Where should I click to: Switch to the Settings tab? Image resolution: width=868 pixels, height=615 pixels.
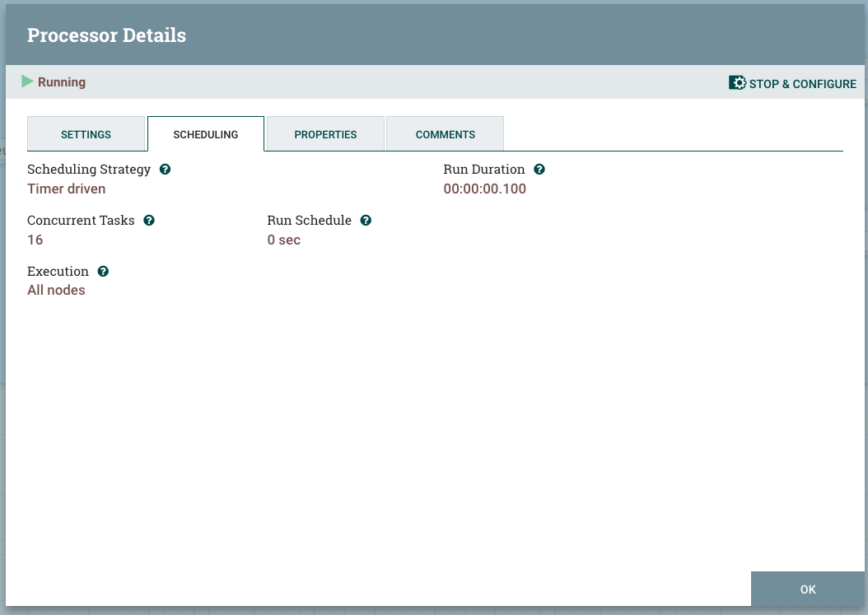pos(86,134)
